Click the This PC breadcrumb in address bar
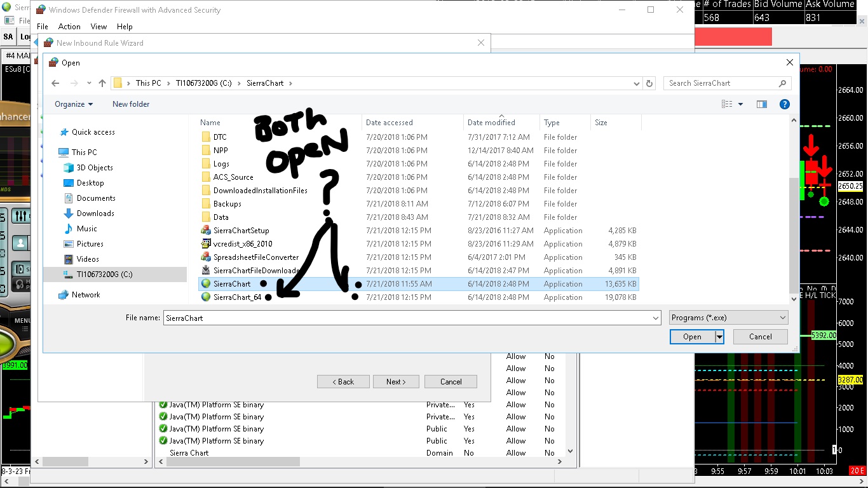 pos(148,83)
